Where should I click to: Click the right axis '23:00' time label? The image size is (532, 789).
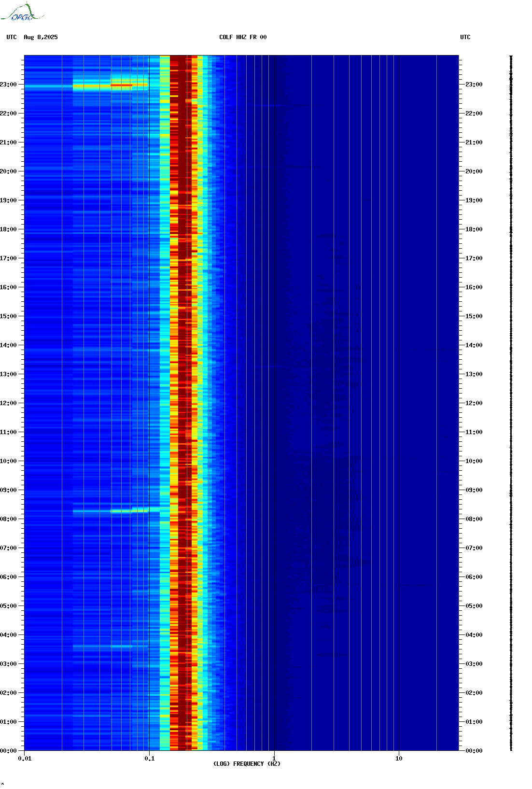474,85
